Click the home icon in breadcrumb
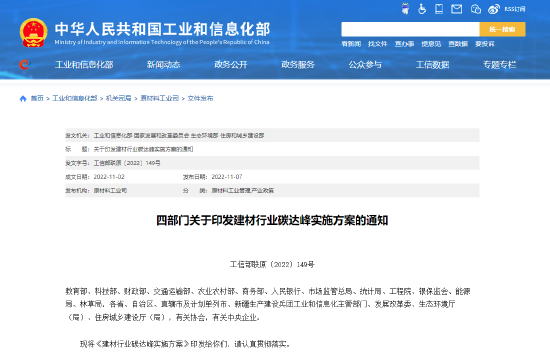The image size is (550, 361). click(23, 99)
